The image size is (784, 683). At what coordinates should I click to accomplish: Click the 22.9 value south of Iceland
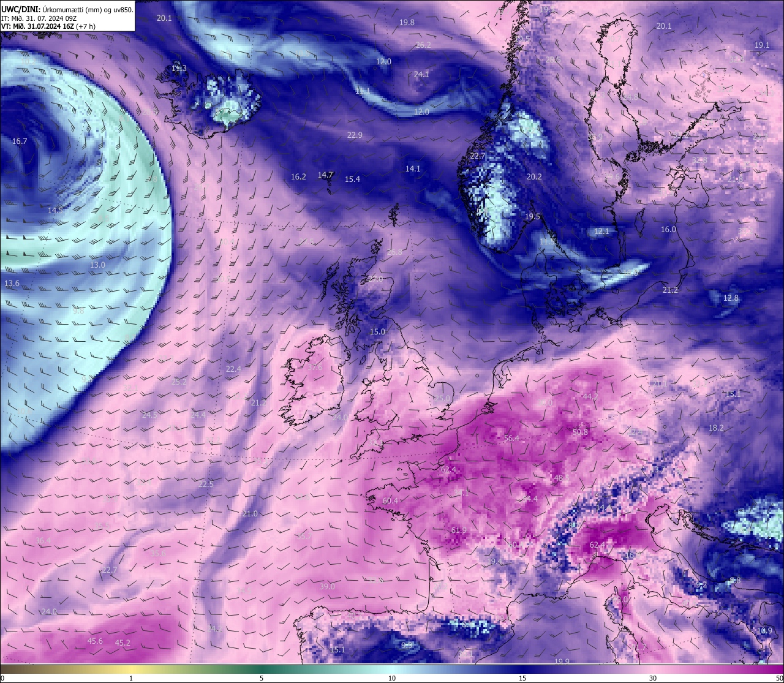[355, 135]
